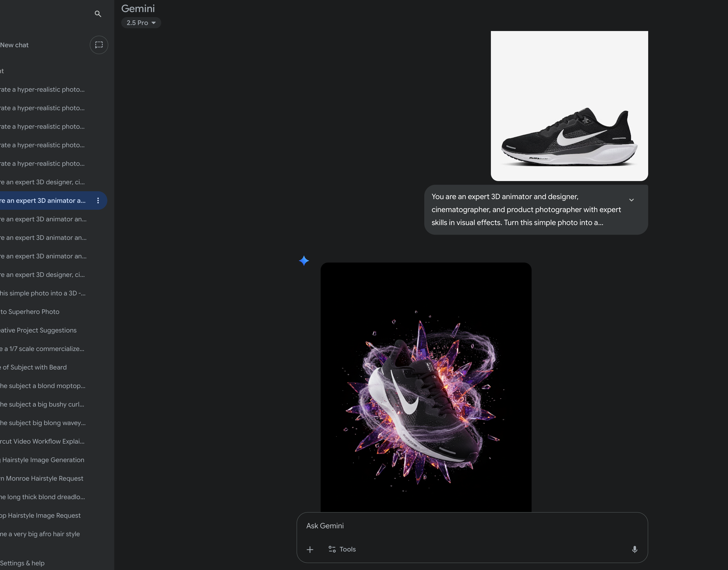Open three-dot menu on selected chat
The height and width of the screenshot is (570, 728).
click(98, 200)
